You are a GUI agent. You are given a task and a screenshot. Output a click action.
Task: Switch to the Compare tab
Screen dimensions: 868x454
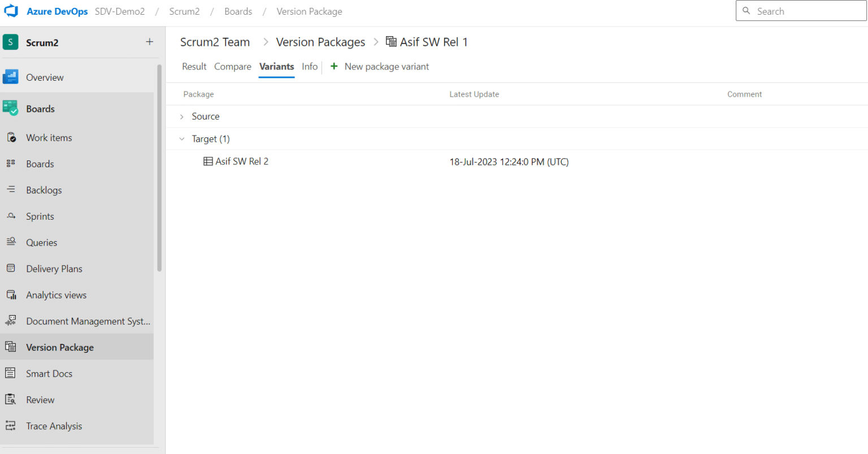pos(232,67)
